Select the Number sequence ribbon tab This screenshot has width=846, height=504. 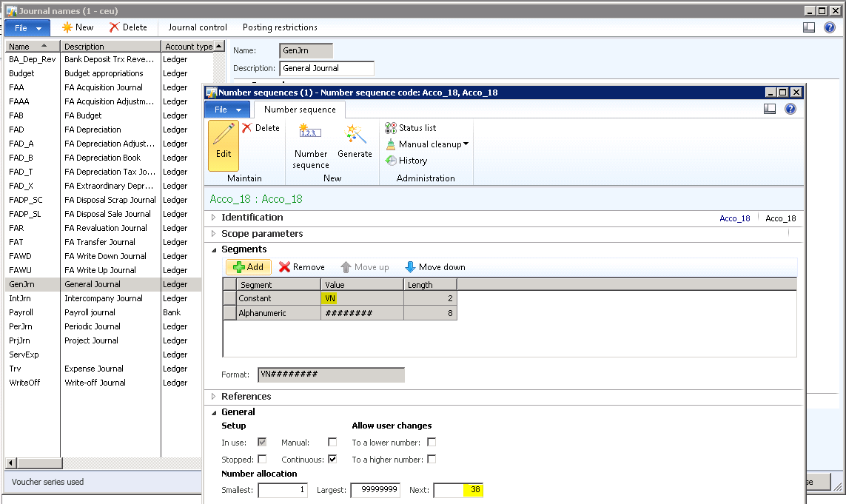coord(300,110)
